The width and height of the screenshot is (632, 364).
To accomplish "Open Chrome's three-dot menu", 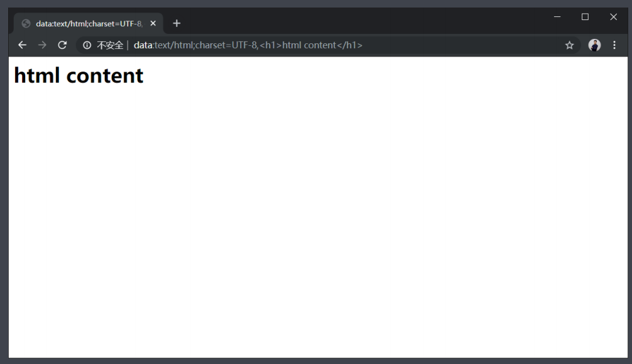I will (x=614, y=45).
